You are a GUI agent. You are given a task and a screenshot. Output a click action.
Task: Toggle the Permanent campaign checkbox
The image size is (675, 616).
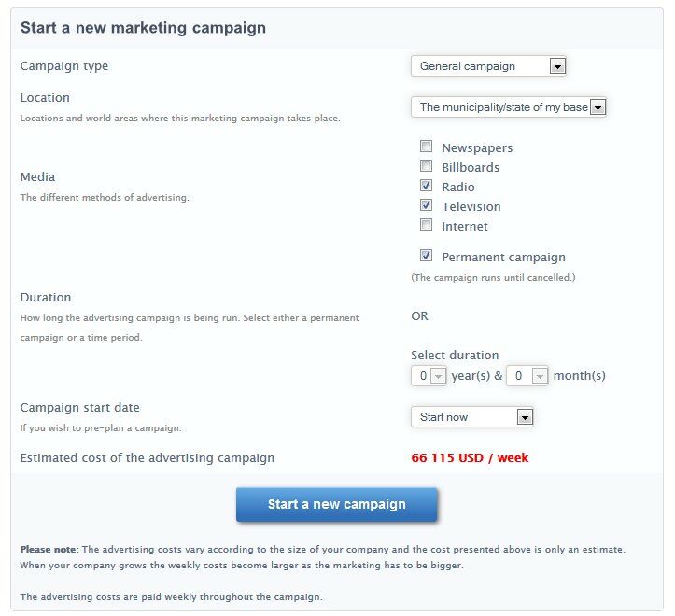click(x=427, y=256)
